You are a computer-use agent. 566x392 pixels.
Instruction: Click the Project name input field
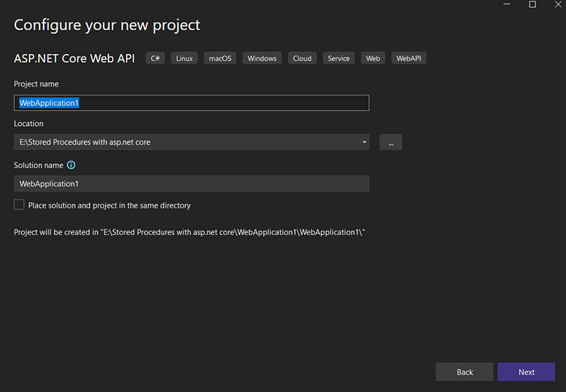coord(192,103)
